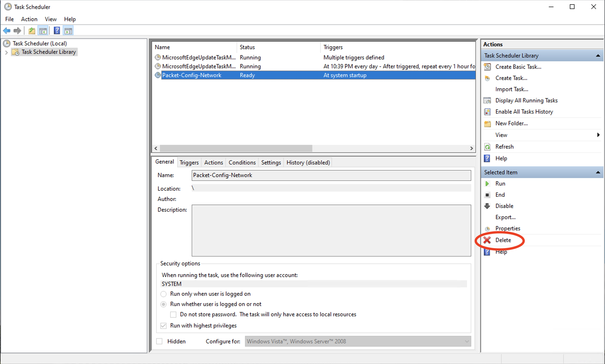This screenshot has height=364, width=605.
Task: Open the Action menu
Action: click(x=29, y=19)
